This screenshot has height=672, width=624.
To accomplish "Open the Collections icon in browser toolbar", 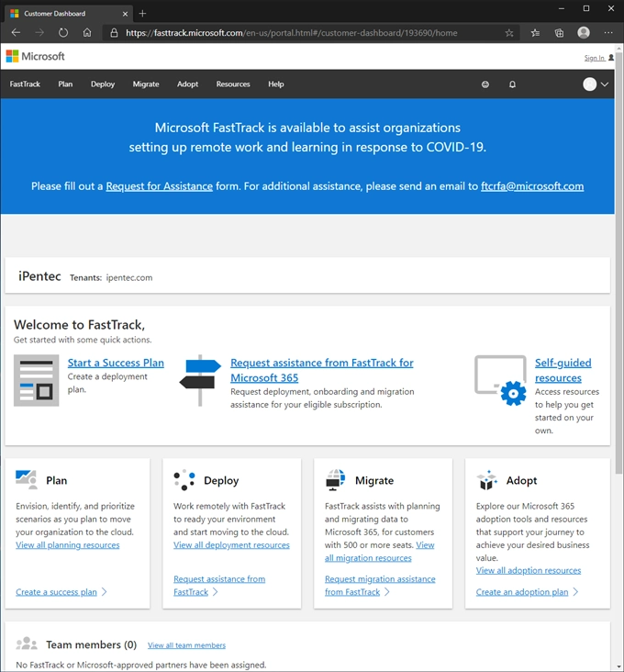I will point(559,33).
